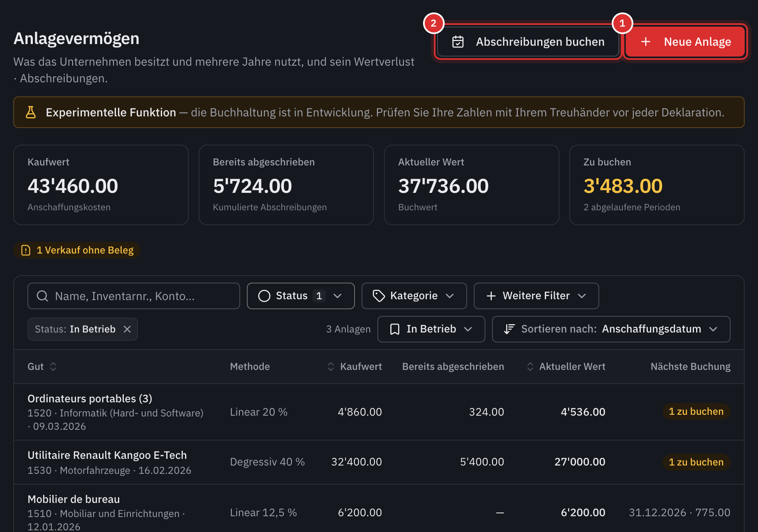The height and width of the screenshot is (532, 758).
Task: Click the Bereits abgeschrieben column header
Action: 453,367
